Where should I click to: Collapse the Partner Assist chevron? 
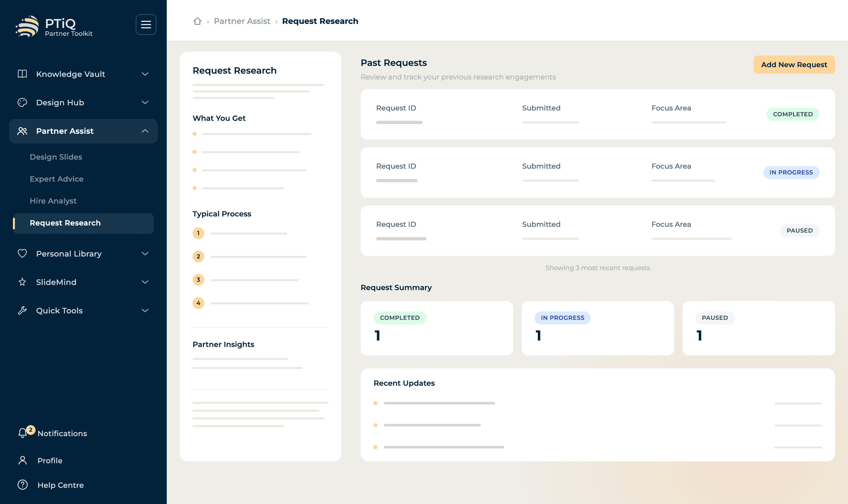click(x=145, y=131)
